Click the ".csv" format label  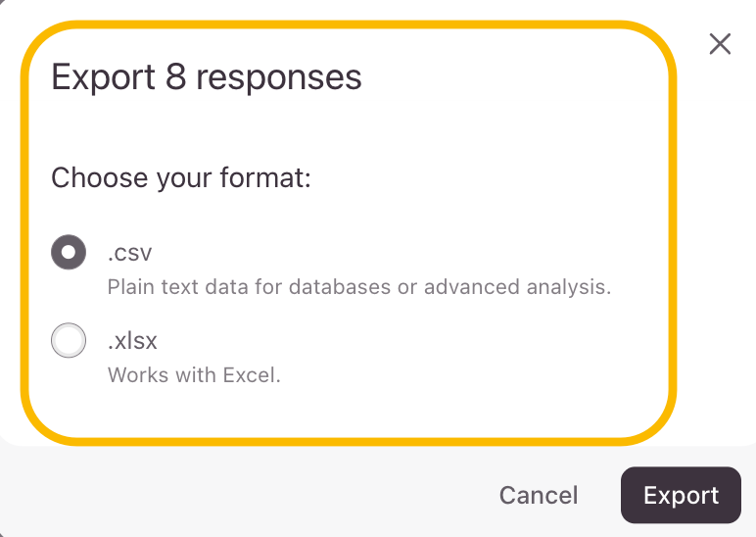pyautogui.click(x=129, y=253)
